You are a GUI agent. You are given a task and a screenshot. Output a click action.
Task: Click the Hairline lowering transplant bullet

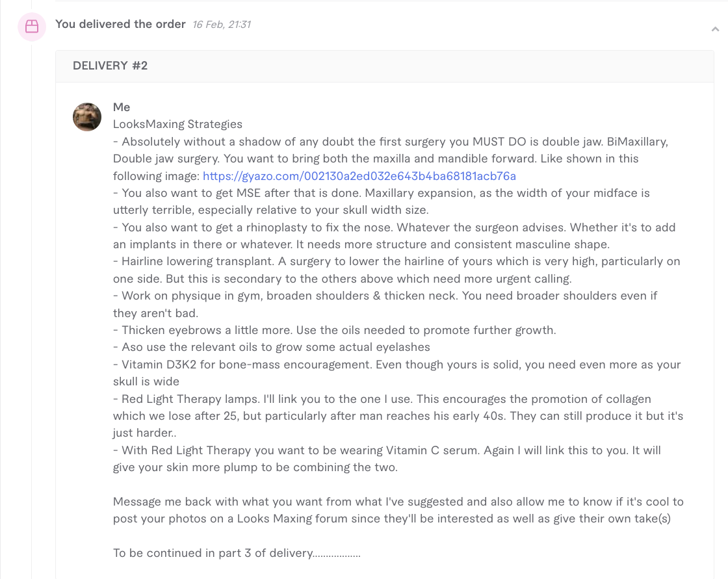point(396,270)
